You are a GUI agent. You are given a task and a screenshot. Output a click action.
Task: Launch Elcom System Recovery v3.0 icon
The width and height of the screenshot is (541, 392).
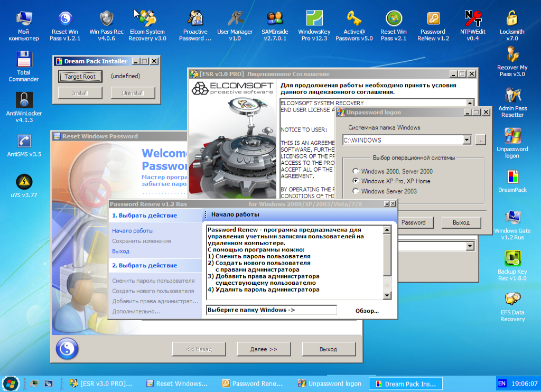tap(147, 26)
